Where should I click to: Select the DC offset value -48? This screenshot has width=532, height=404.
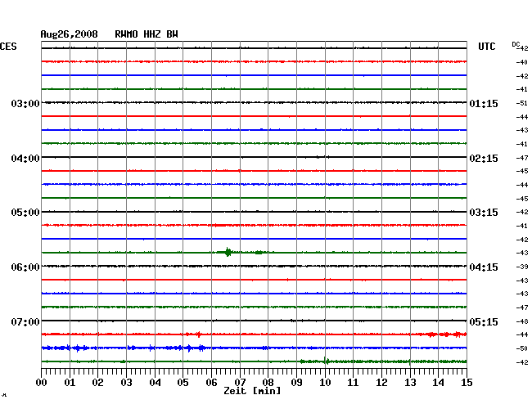[x=522, y=321]
